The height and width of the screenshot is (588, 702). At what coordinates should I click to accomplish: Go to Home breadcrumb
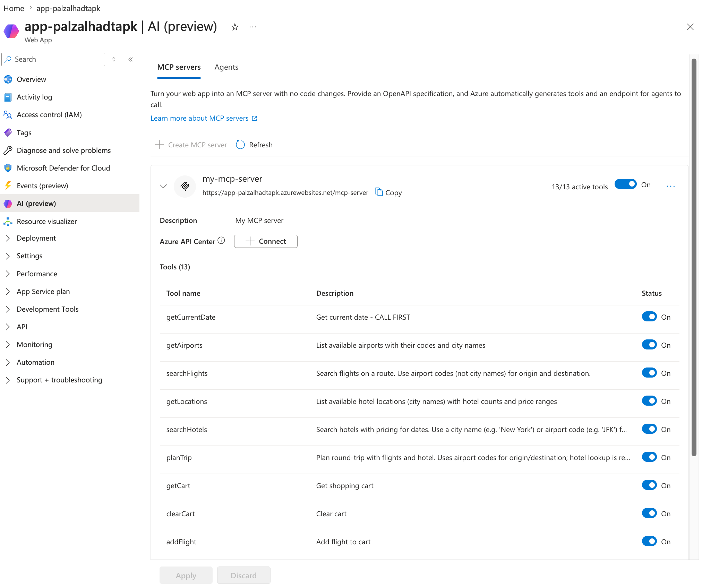(x=14, y=8)
